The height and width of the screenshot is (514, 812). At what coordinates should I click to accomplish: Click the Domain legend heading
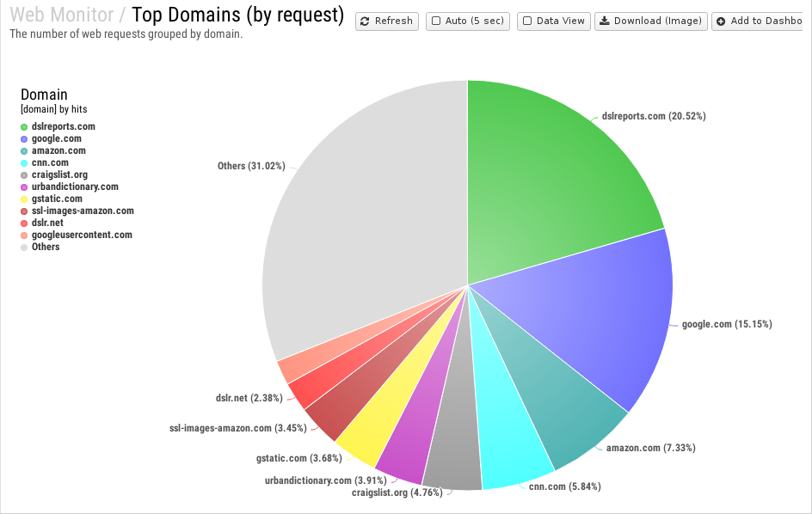point(44,95)
